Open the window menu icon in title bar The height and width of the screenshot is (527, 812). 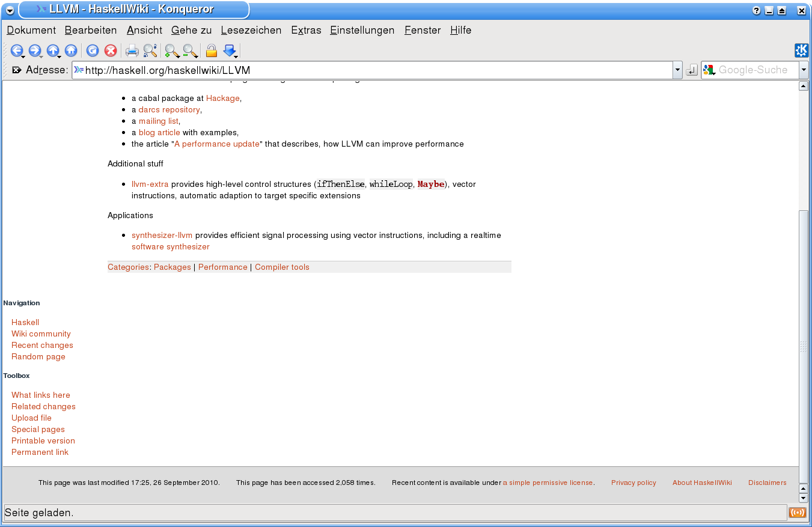[x=10, y=10]
